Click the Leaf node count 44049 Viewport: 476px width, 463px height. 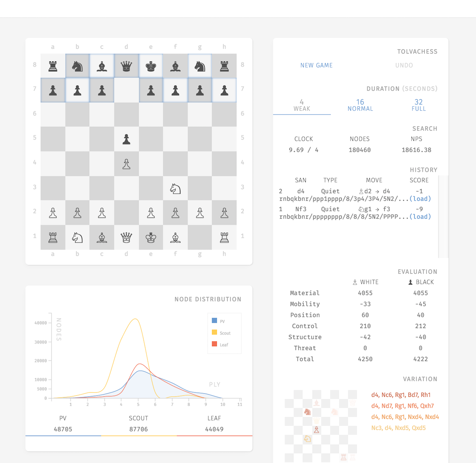tap(214, 429)
